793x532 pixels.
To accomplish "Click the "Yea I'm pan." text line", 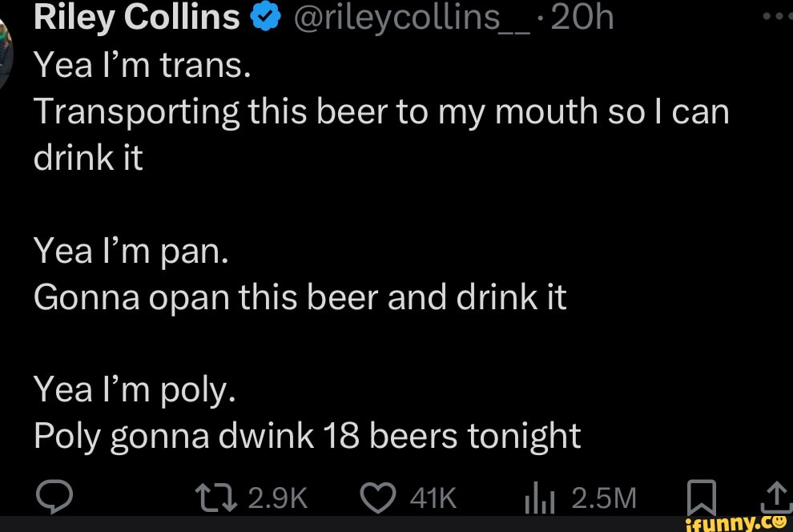I will coord(131,252).
